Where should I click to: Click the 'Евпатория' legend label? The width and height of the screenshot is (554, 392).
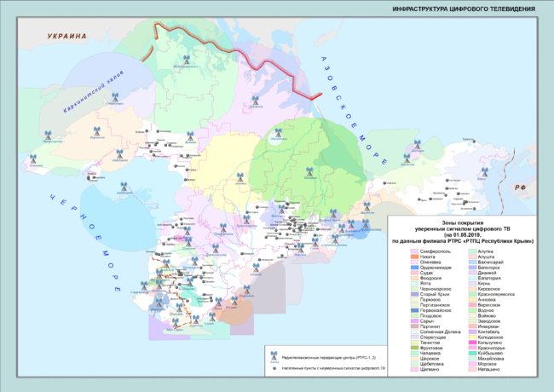489,279
